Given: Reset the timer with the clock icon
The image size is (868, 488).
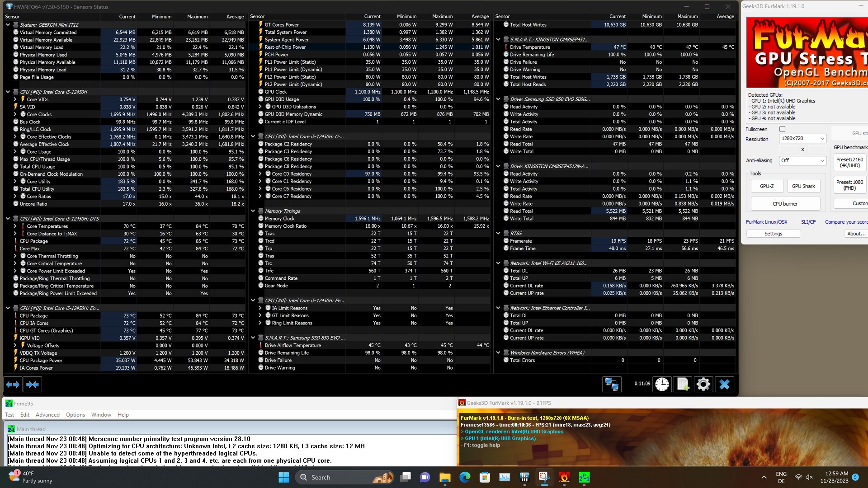Looking at the screenshot, I should pos(662,384).
